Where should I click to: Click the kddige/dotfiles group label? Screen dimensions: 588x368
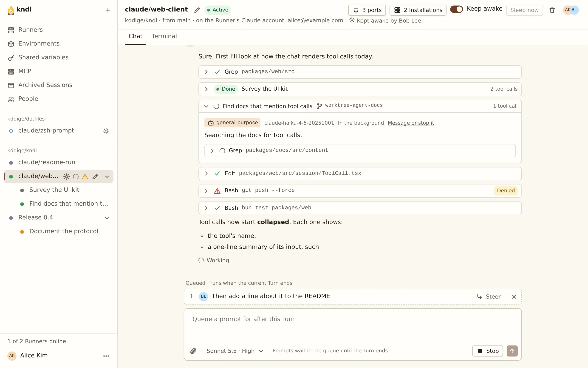(x=26, y=119)
